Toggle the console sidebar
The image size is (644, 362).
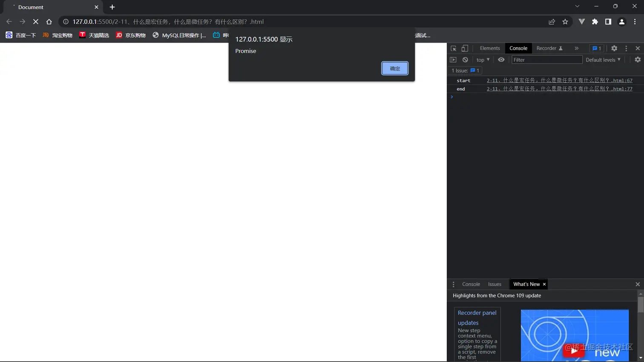tap(453, 60)
